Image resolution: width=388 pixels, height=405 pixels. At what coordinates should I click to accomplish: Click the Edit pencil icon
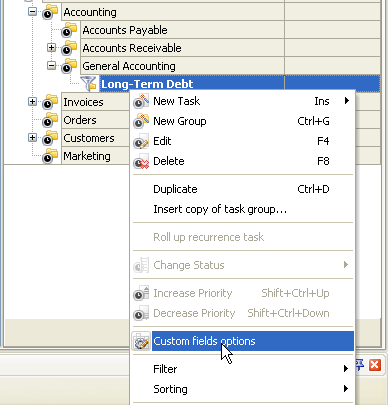[141, 141]
